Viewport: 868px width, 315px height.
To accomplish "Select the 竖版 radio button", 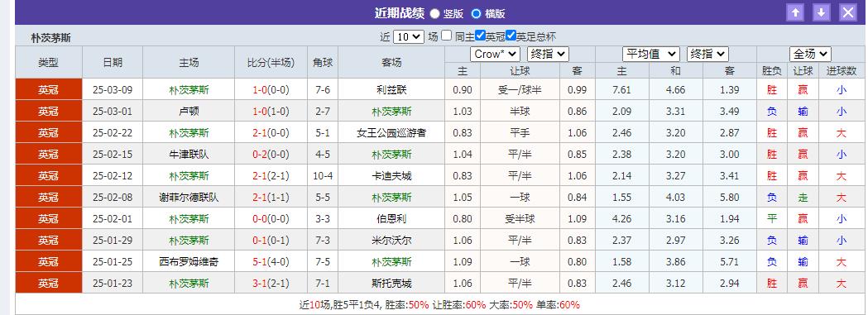I will [x=434, y=14].
